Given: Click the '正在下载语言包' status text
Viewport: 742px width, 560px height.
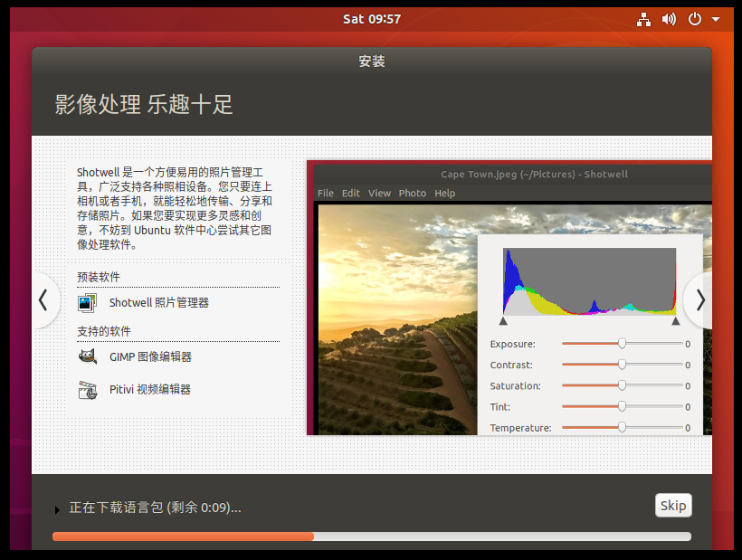Looking at the screenshot, I should pos(156,508).
